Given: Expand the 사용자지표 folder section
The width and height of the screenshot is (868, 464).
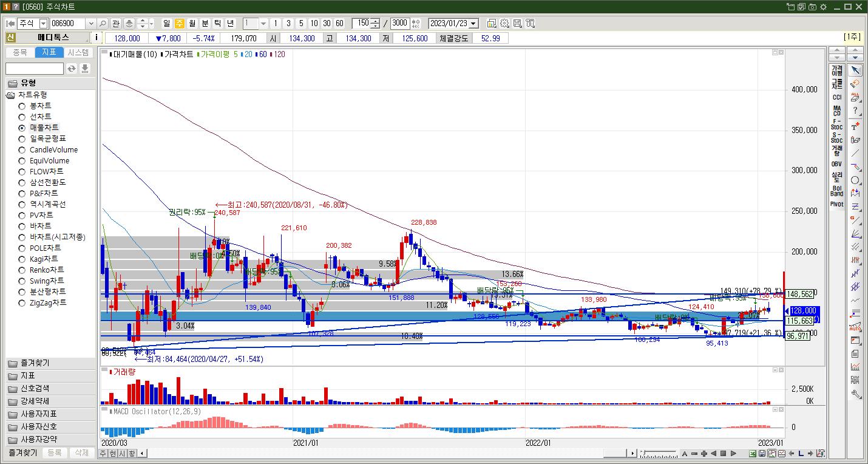Looking at the screenshot, I should click(50, 414).
